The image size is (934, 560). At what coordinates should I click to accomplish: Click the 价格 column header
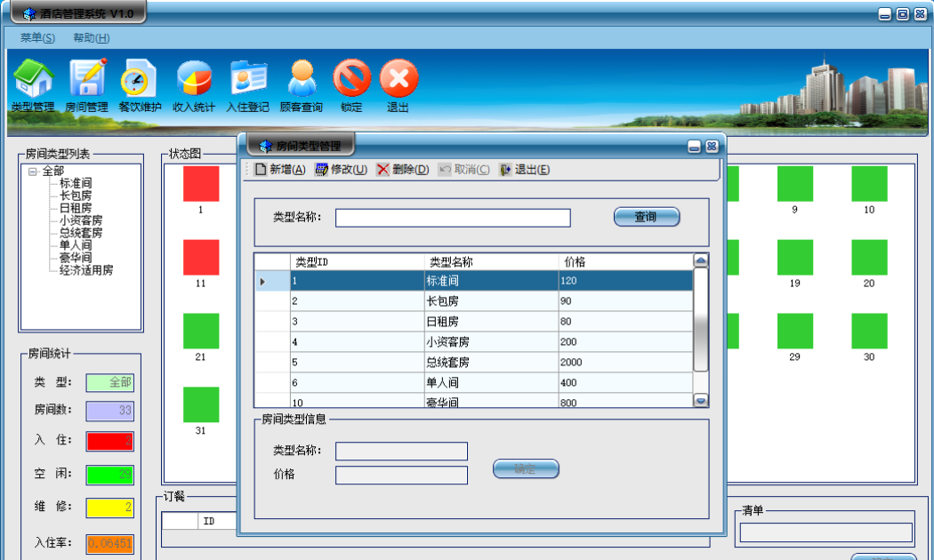pos(625,262)
